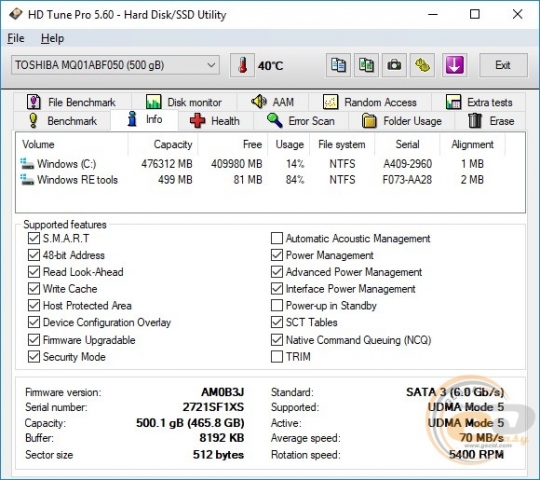Image resolution: width=540 pixels, height=480 pixels.
Task: Click firmware version value AM0B3J
Action: [x=223, y=392]
